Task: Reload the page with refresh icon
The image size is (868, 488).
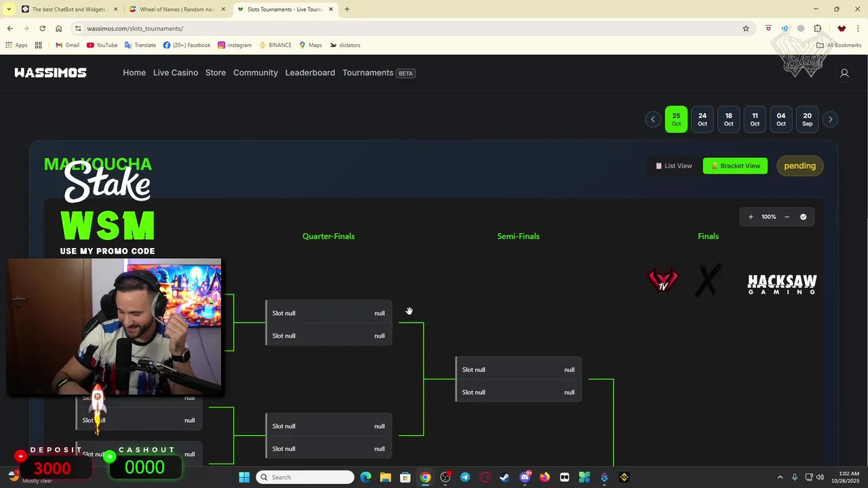Action: tap(42, 28)
